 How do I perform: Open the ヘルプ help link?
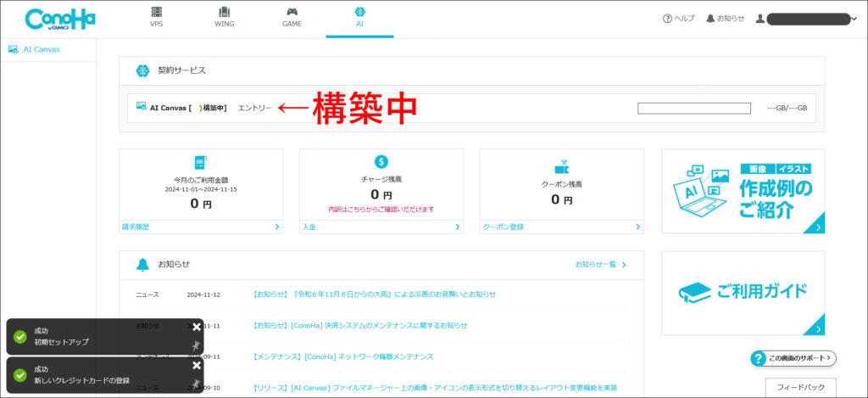point(678,19)
